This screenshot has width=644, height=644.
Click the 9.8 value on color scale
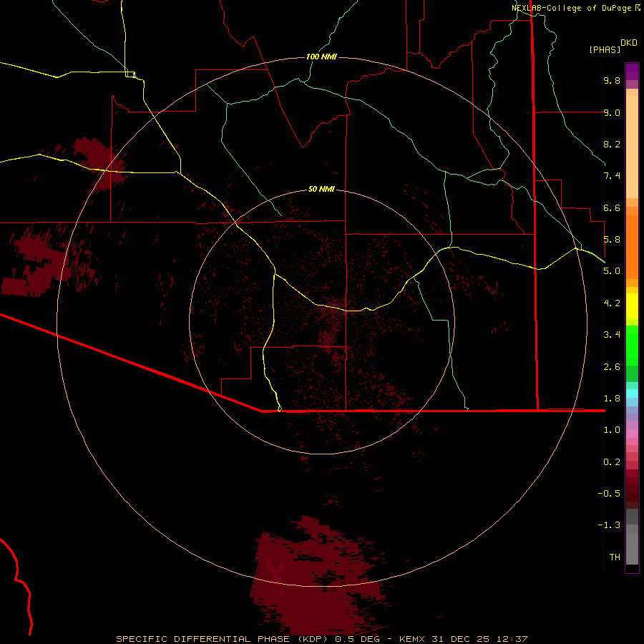(612, 80)
